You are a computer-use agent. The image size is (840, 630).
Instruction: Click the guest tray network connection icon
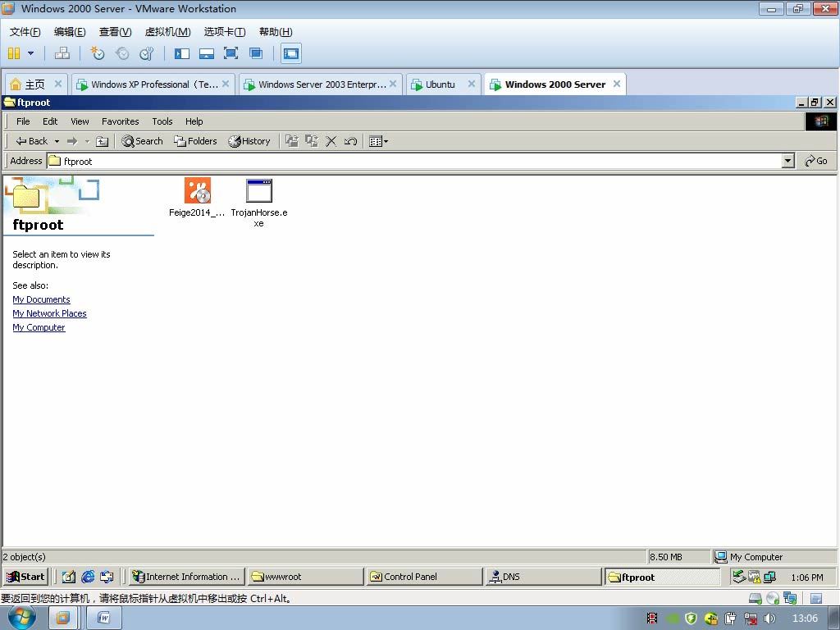click(769, 577)
